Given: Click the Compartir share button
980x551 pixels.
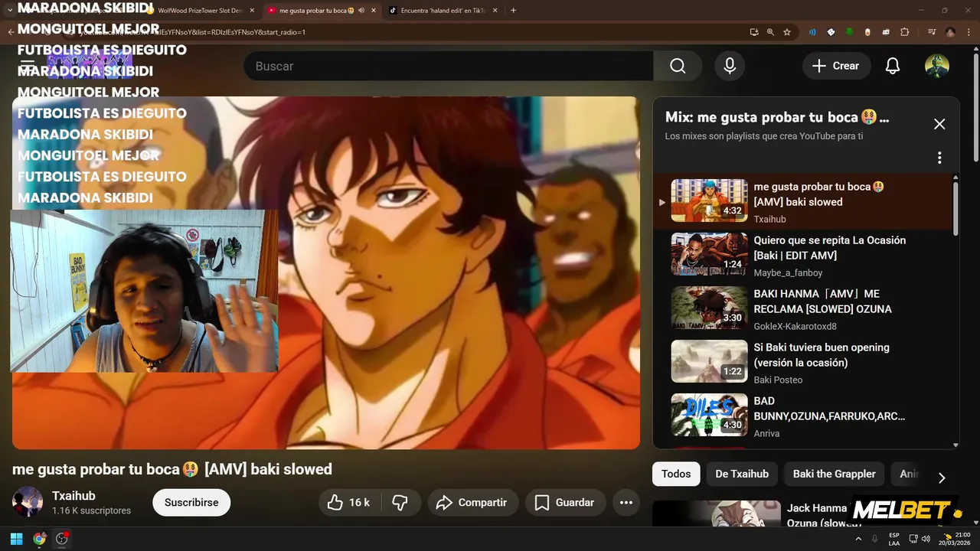Looking at the screenshot, I should click(x=472, y=503).
